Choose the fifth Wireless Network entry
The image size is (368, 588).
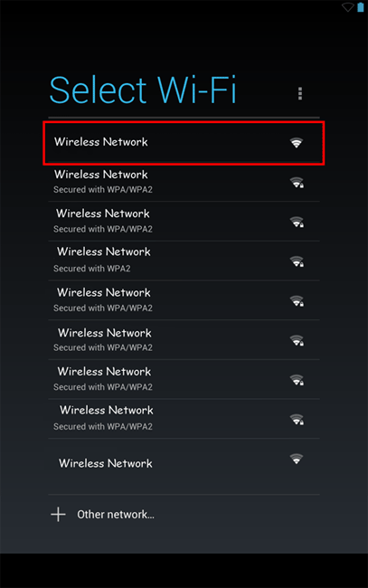184,300
